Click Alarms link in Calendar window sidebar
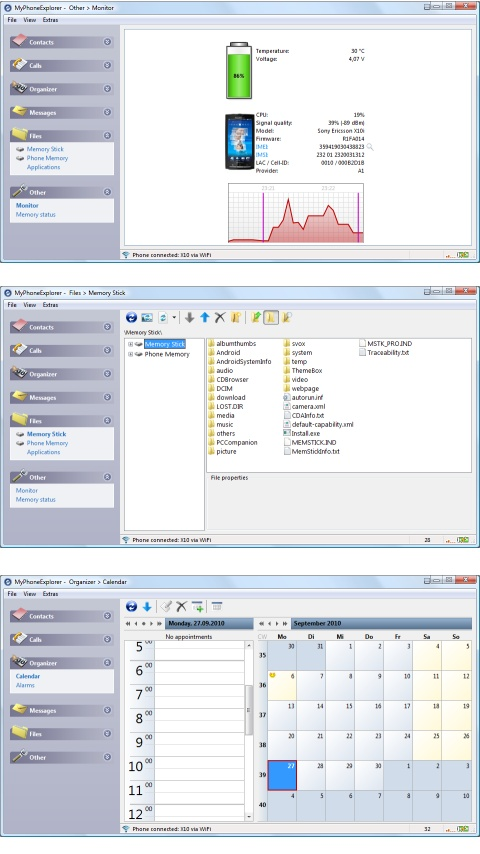 25,685
